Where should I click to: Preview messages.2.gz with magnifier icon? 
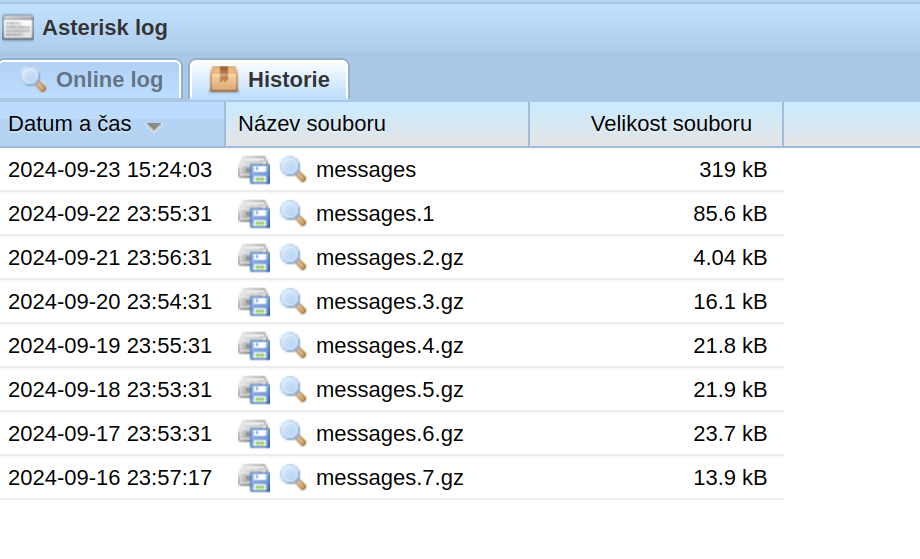(x=293, y=258)
